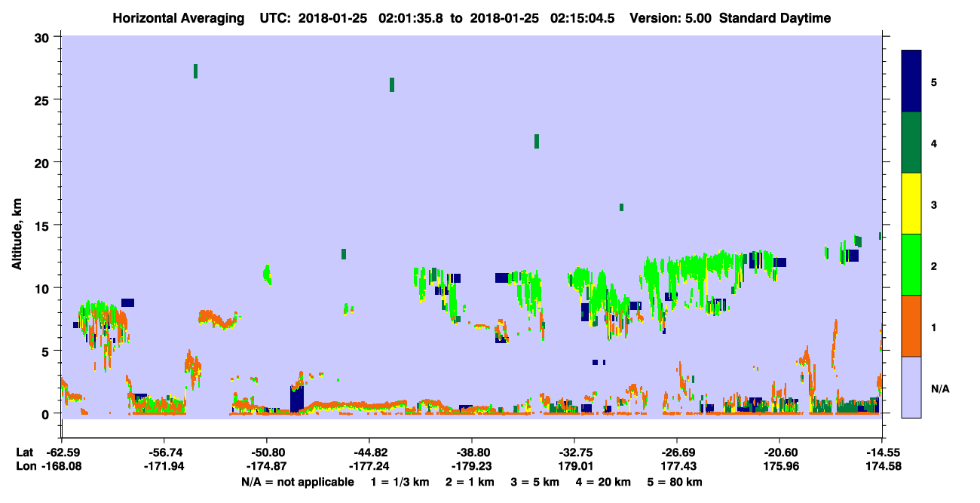Click the orange colorbar segment labeled 1

pyautogui.click(x=911, y=326)
